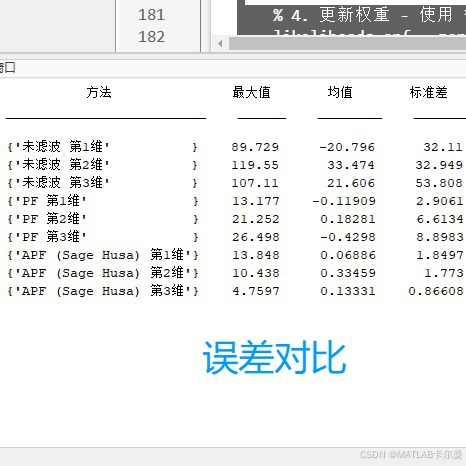The width and height of the screenshot is (466, 466).
Task: Select row 'APF (Sage Husa) 第3维'
Action: click(103, 291)
